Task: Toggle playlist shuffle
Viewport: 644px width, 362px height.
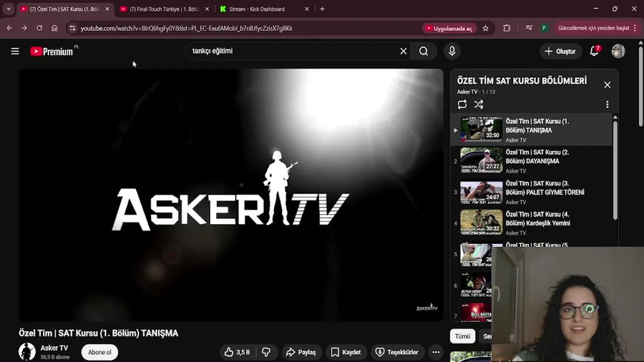Action: [x=478, y=104]
